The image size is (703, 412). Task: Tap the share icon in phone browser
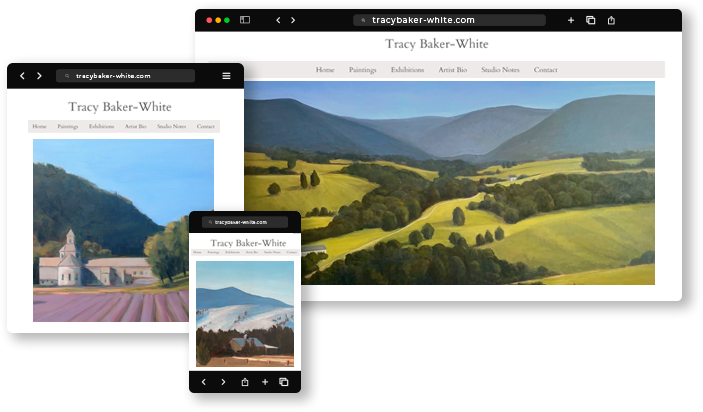pyautogui.click(x=244, y=382)
